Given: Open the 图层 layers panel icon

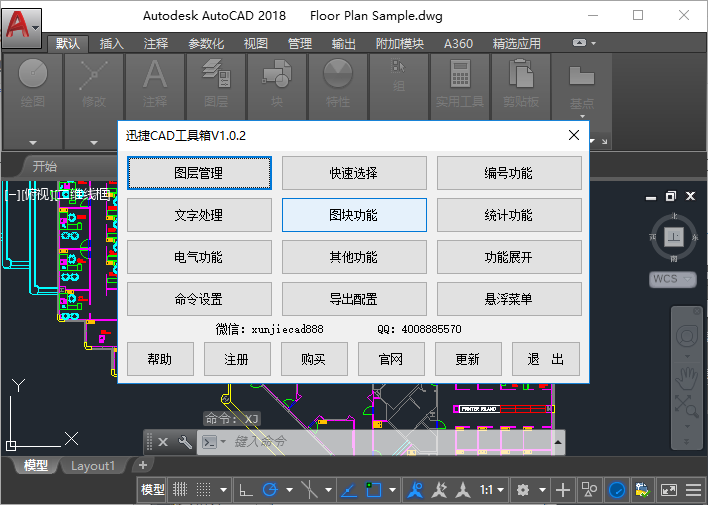Looking at the screenshot, I should click(216, 73).
